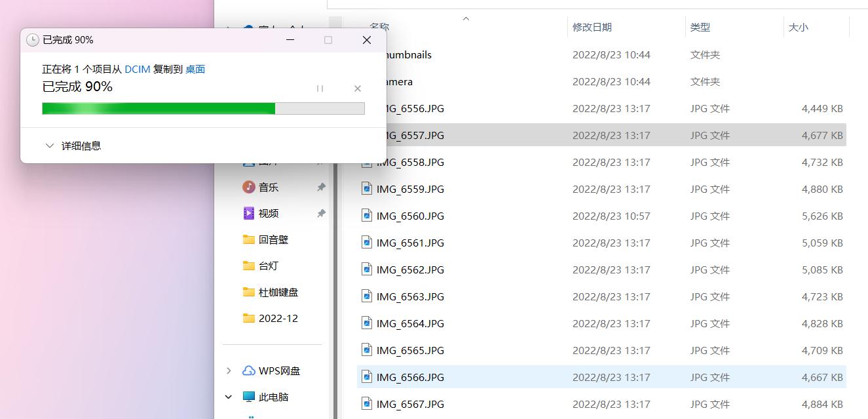Open the 音乐 music folder icon
The image size is (868, 419).
(248, 187)
